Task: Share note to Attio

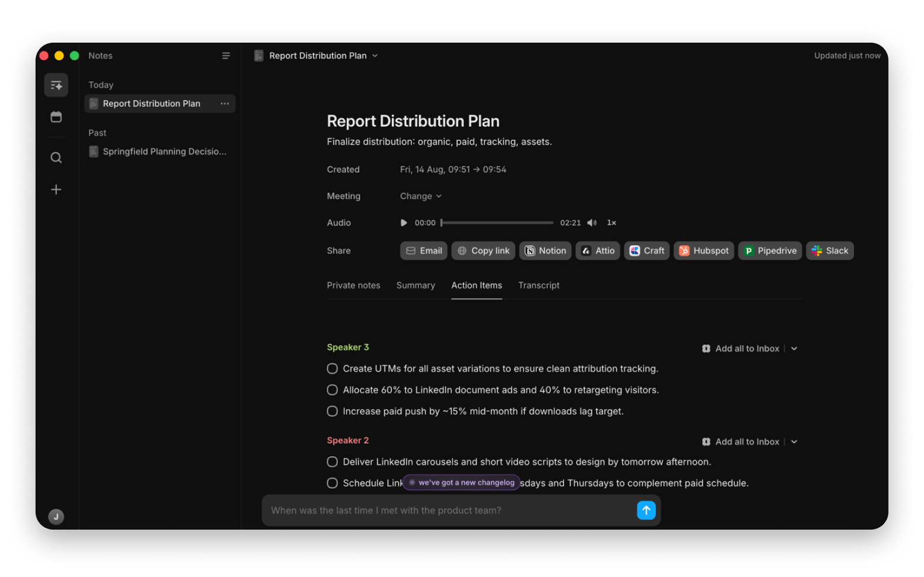Action: (598, 251)
